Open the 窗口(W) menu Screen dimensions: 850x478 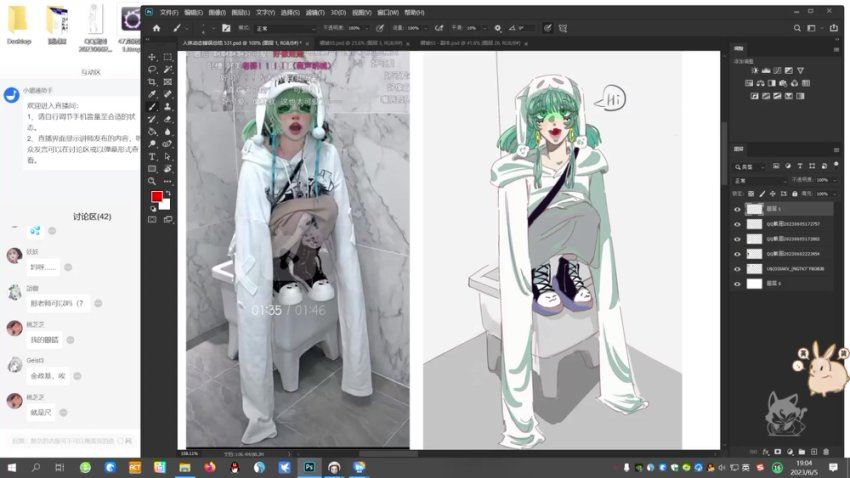(x=388, y=12)
